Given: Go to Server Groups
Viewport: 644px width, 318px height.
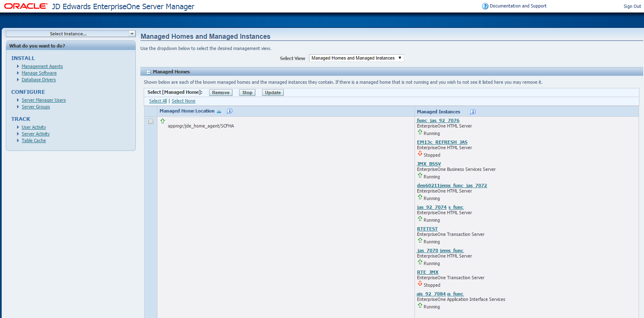Looking at the screenshot, I should 36,107.
